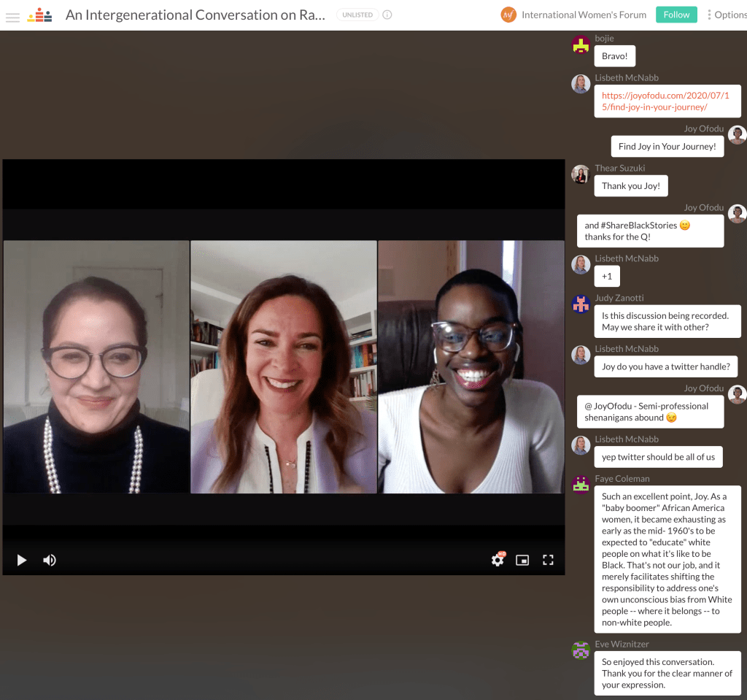Image resolution: width=747 pixels, height=700 pixels.
Task: Open the hamburger menu
Action: click(12, 15)
